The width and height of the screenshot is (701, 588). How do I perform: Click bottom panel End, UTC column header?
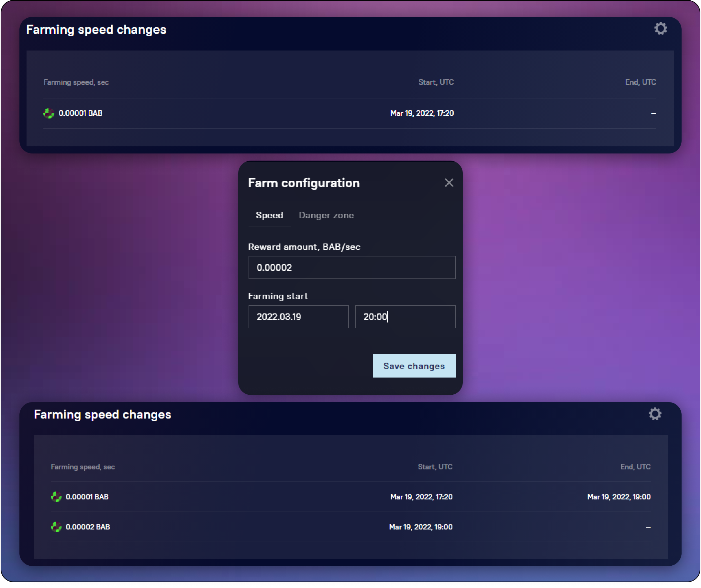point(635,467)
